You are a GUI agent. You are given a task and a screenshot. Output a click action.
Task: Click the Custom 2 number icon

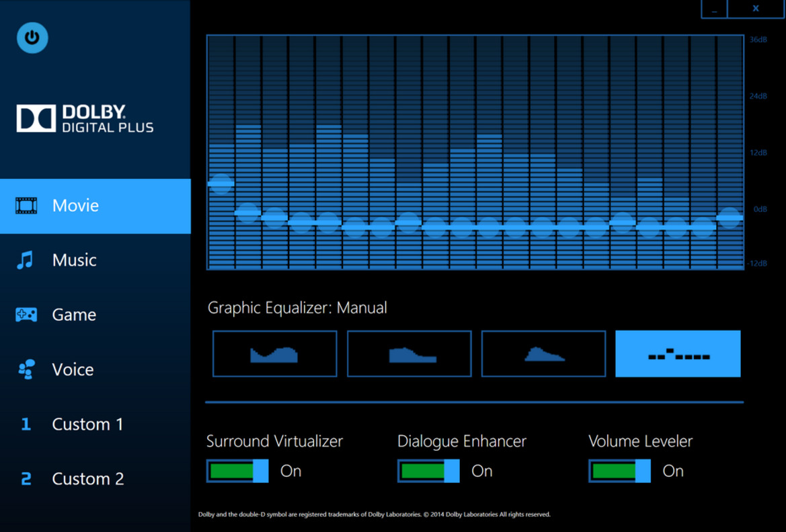point(26,479)
